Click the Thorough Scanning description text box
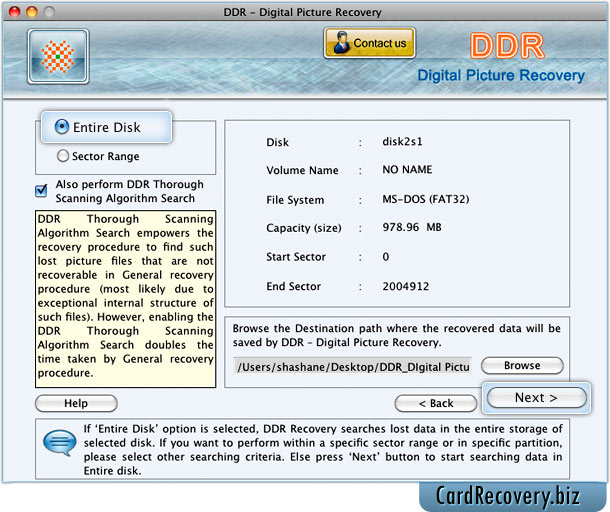Image resolution: width=610 pixels, height=512 pixels. click(x=125, y=299)
